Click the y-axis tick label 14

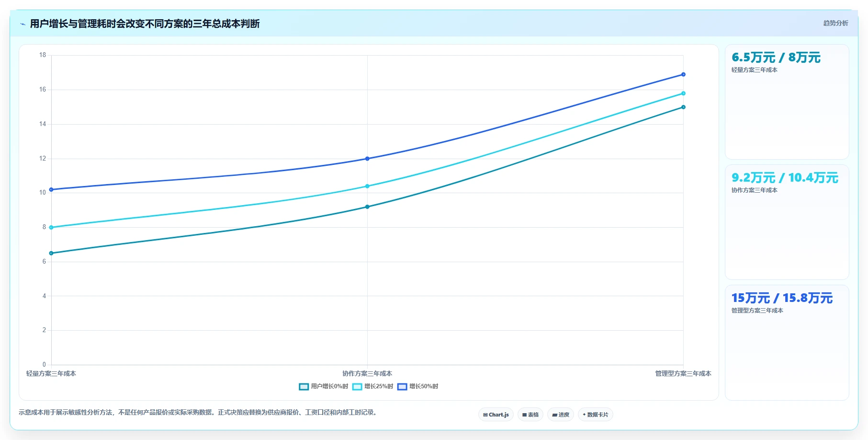coord(43,124)
